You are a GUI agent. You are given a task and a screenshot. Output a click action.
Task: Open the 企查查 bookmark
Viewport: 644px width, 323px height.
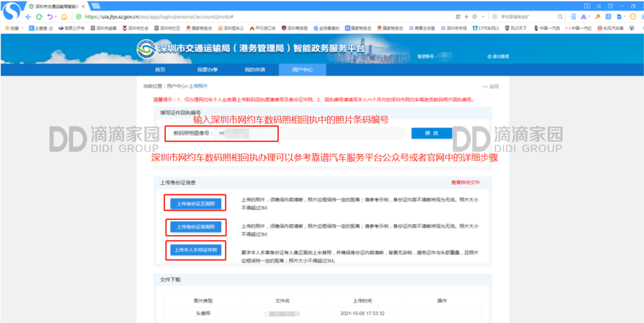[41, 28]
